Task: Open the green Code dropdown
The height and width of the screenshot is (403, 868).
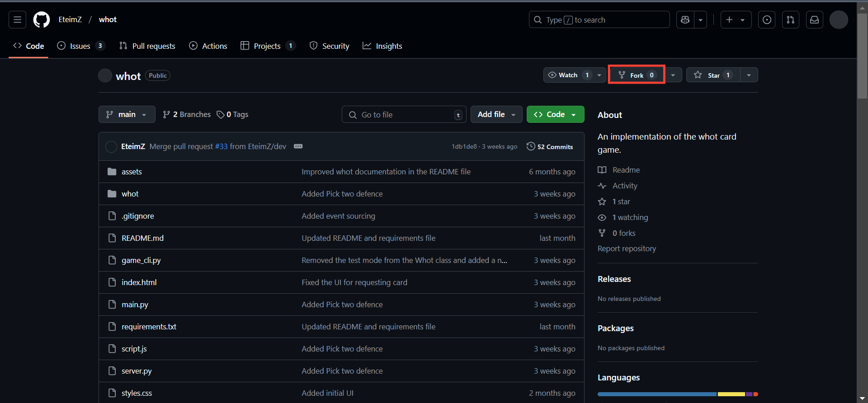Action: pos(555,114)
